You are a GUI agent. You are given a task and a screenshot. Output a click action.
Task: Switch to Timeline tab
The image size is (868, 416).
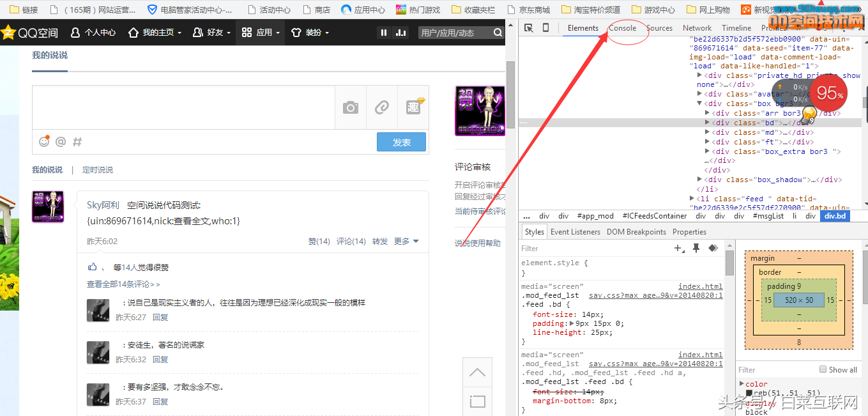click(x=736, y=28)
